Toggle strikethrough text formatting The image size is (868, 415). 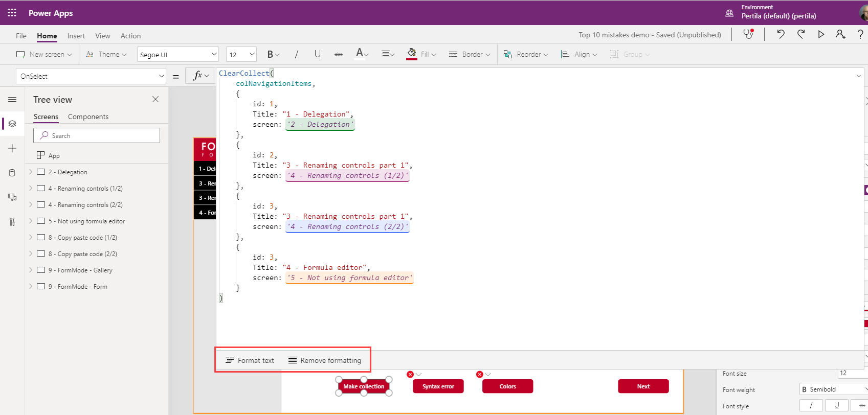pos(339,54)
